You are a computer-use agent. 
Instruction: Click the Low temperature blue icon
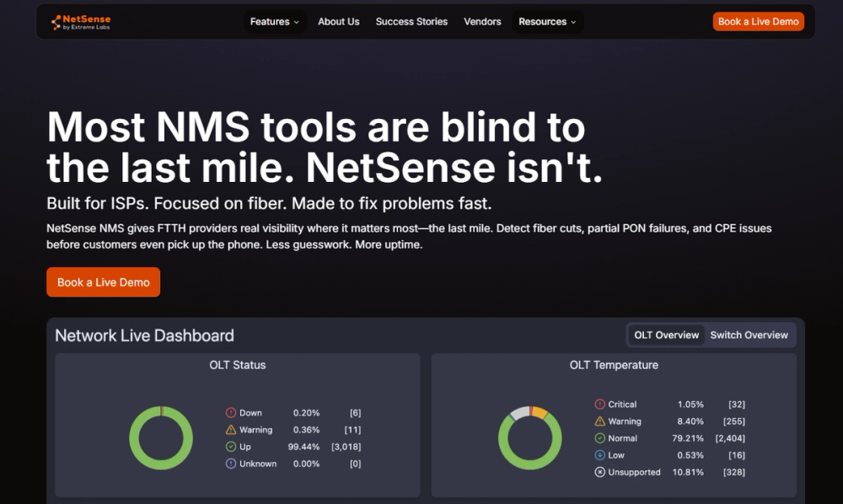[x=599, y=455]
